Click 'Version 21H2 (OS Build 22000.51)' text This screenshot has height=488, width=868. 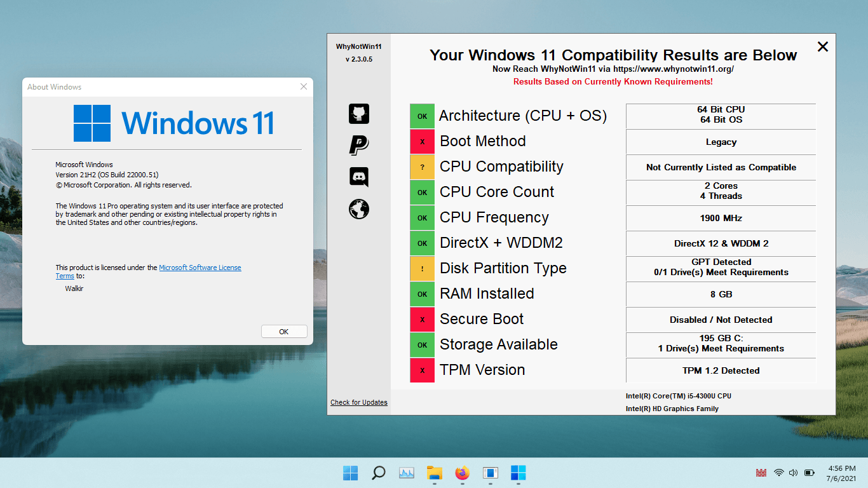(x=107, y=175)
